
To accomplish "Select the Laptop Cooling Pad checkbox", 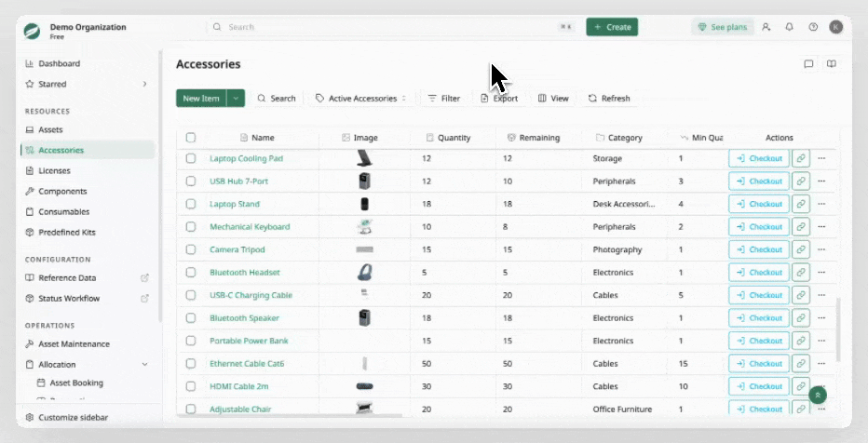I will (x=191, y=158).
